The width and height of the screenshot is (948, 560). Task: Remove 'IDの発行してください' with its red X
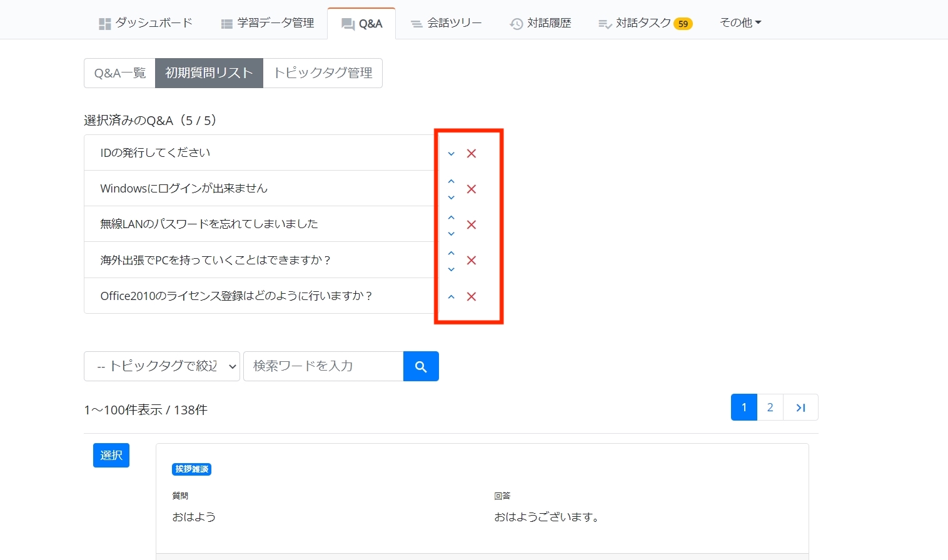click(x=471, y=153)
